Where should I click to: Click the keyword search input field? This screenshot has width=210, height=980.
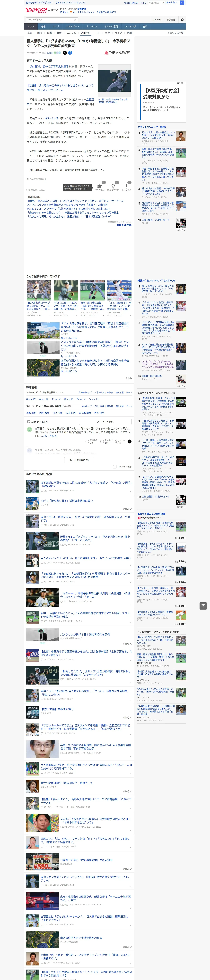[x=49, y=20]
